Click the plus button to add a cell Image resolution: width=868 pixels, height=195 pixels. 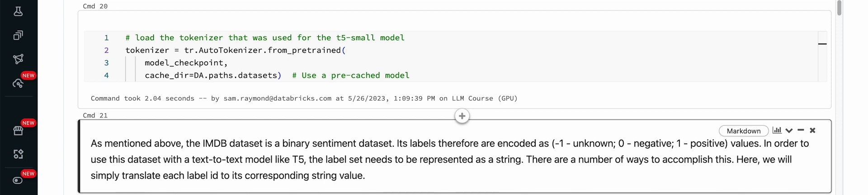[x=462, y=116]
